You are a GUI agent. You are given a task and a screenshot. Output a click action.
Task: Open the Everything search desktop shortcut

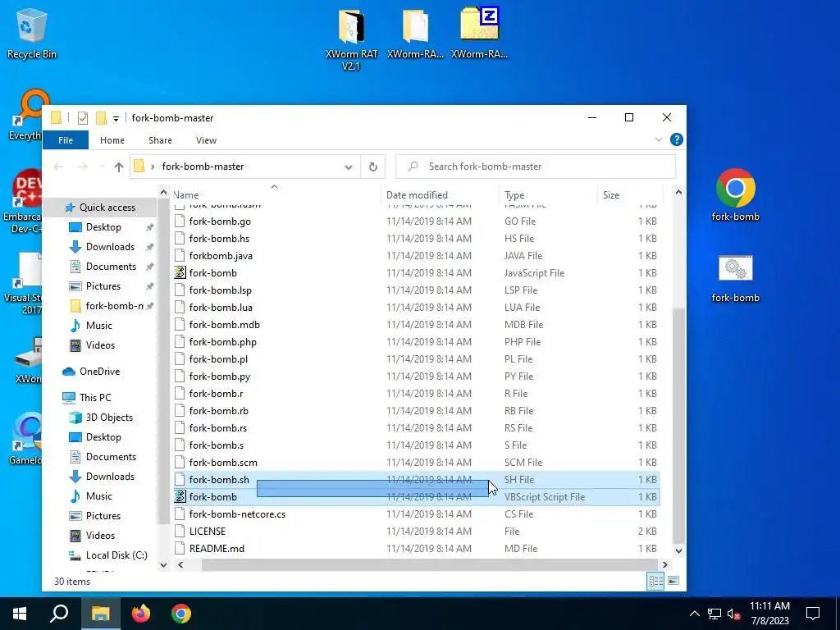[27, 115]
